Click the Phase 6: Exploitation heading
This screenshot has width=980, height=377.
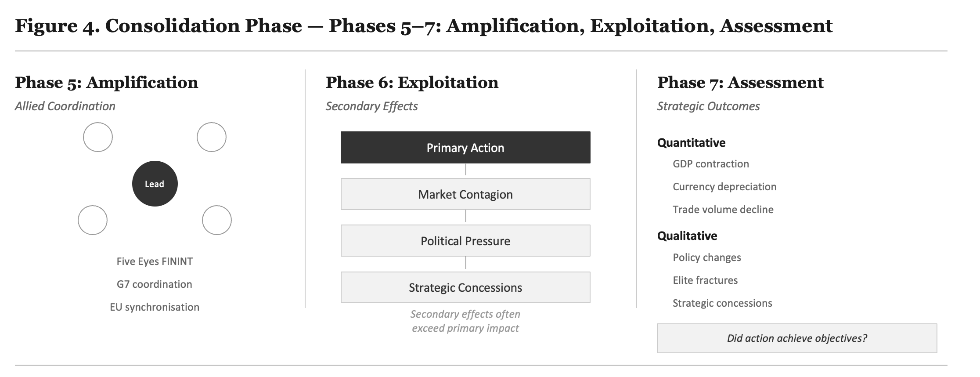[412, 83]
